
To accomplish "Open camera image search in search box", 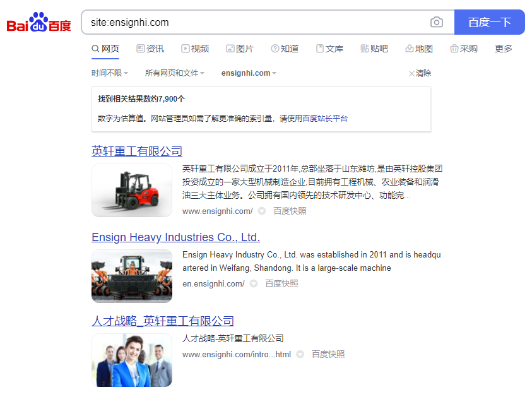I will click(436, 22).
